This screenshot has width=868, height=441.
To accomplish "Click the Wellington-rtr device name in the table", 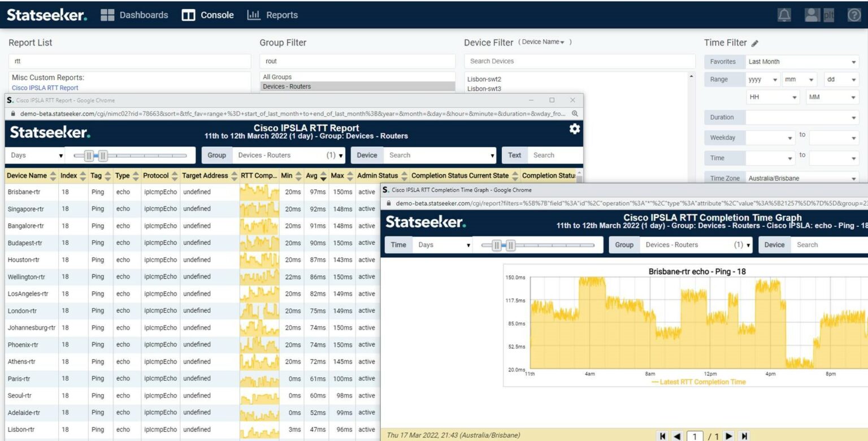I will click(x=26, y=277).
